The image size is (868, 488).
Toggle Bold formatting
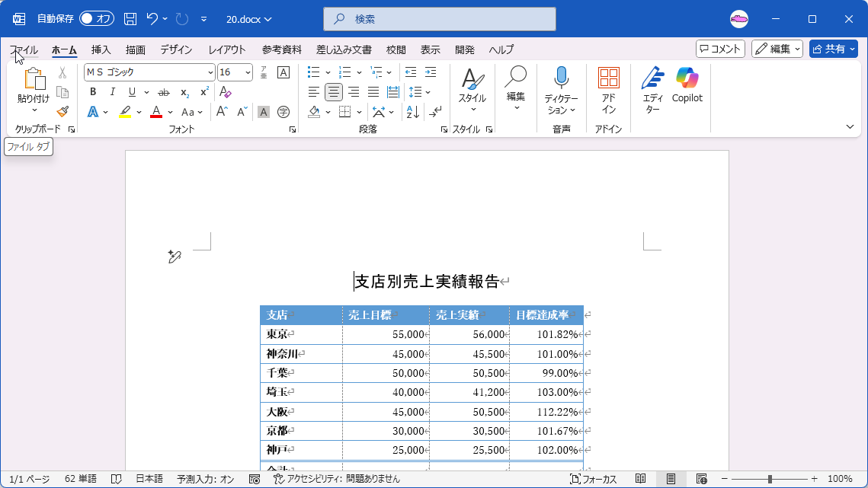[x=93, y=92]
